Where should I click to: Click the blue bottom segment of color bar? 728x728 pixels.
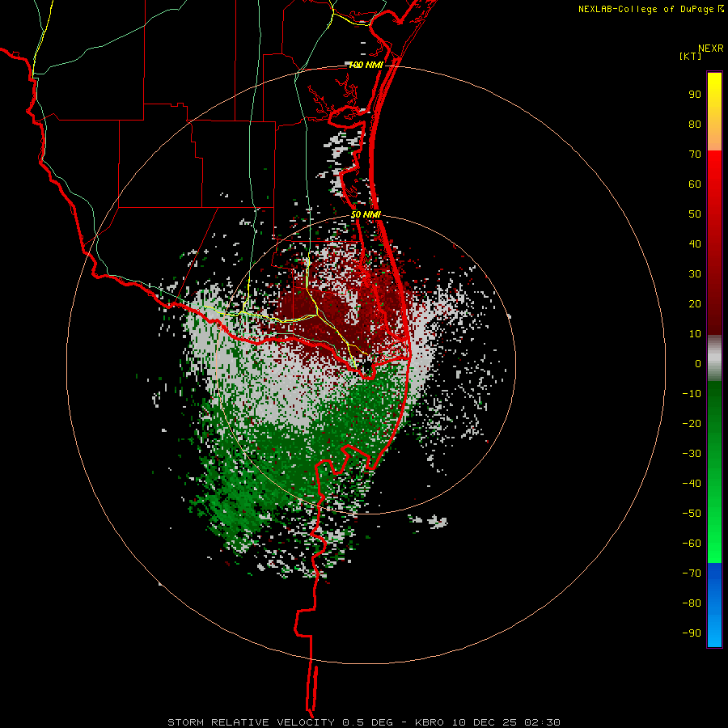tap(714, 605)
